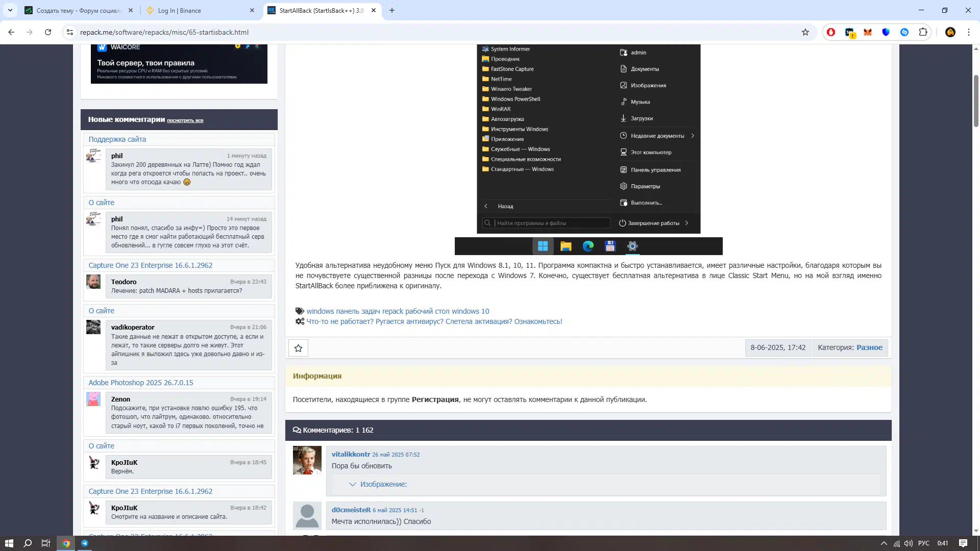Switch the РУС input language indicator

[924, 543]
